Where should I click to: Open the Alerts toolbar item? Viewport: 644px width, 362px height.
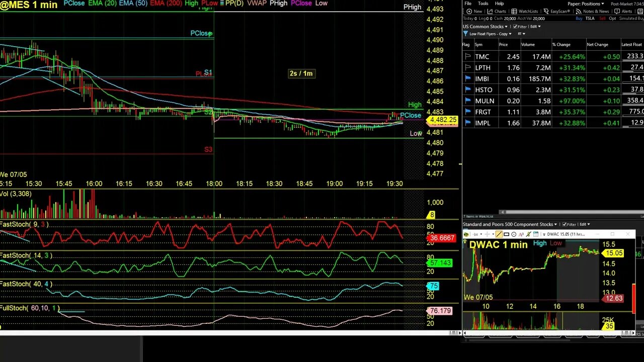tap(624, 11)
